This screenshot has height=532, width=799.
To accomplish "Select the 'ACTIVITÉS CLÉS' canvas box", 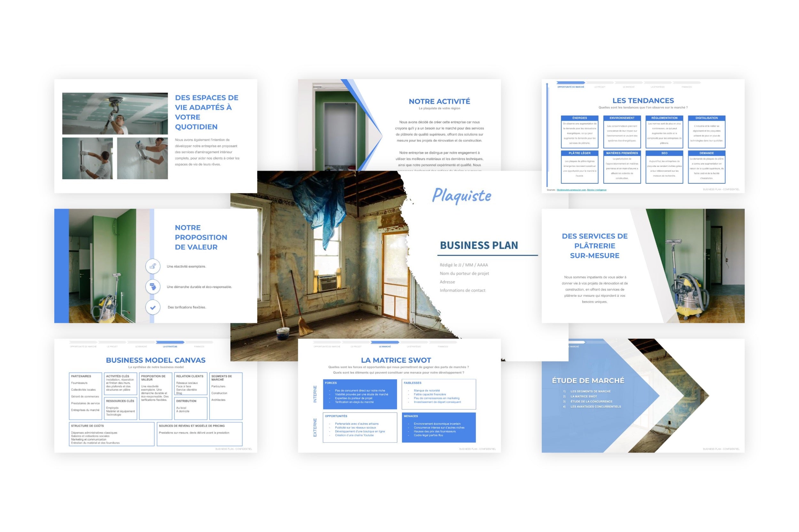I will [120, 384].
